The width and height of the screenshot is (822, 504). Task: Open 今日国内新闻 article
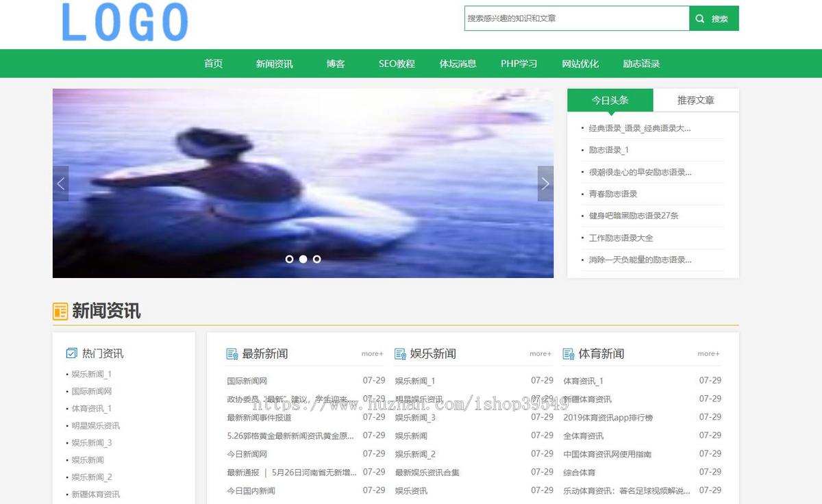(251, 491)
